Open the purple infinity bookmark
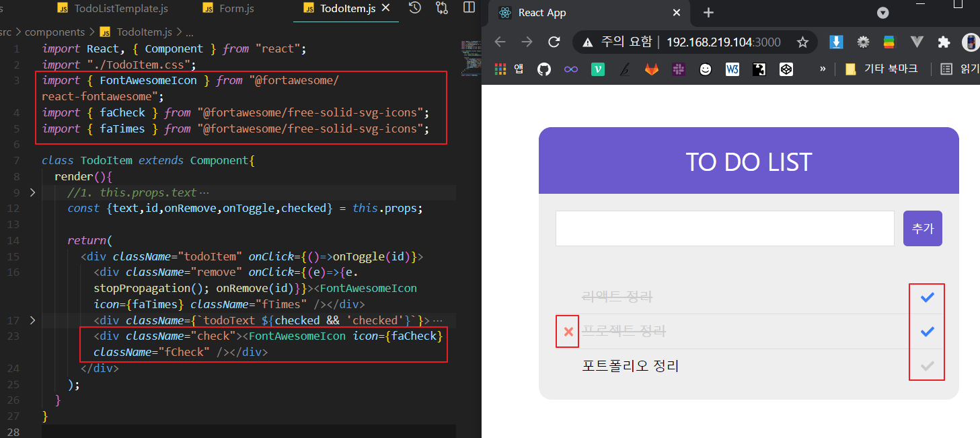The image size is (980, 438). coord(571,69)
